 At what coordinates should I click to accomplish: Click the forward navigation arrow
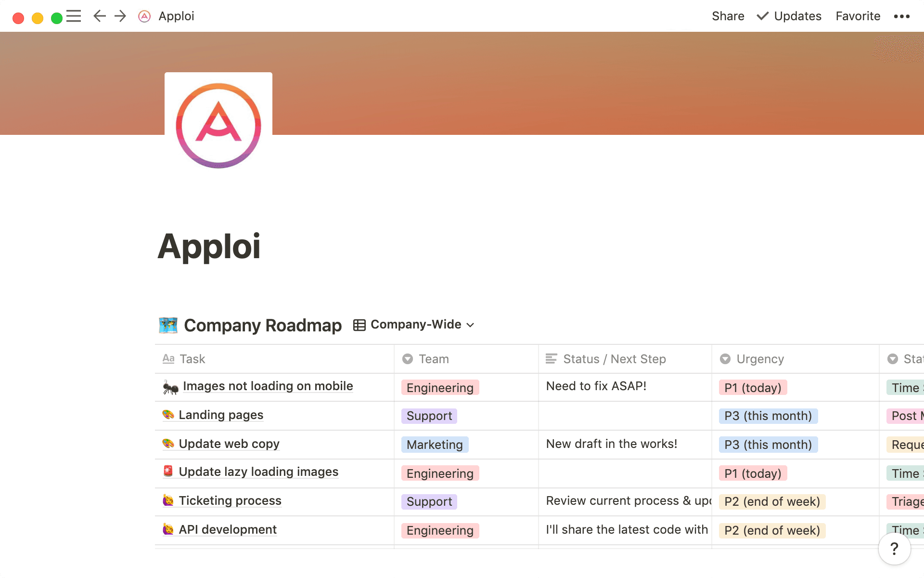pos(120,16)
